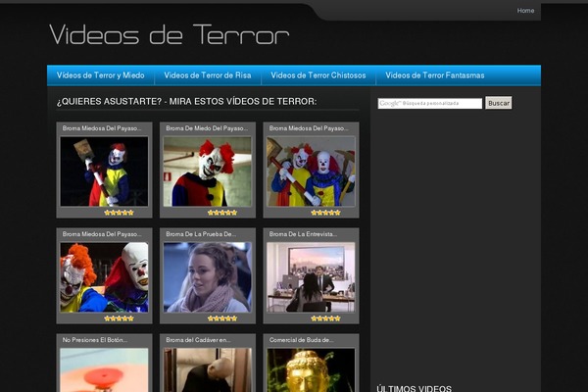
Task: Click the Broma De La Prueba De... title
Action: click(201, 234)
